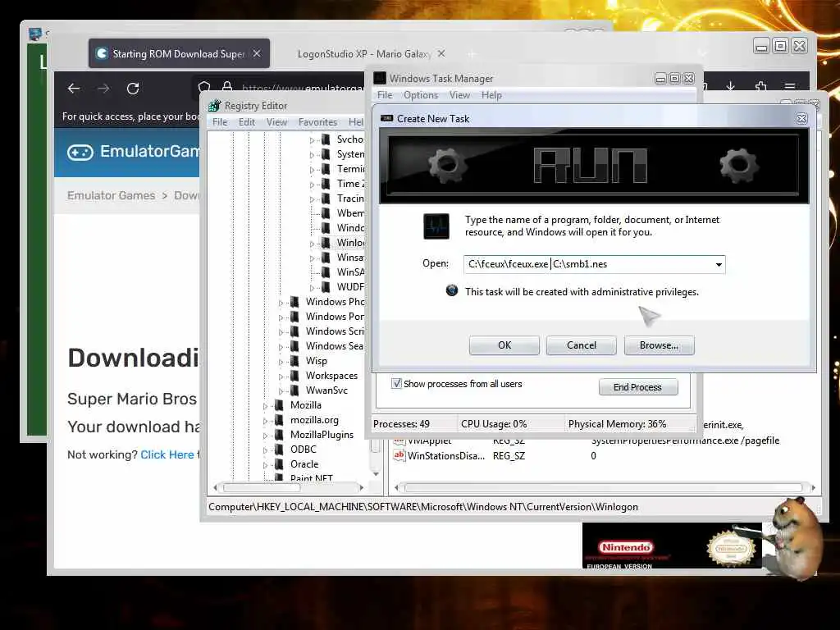Close the Starting ROM Download tab
This screenshot has height=630, width=840.
pos(257,53)
